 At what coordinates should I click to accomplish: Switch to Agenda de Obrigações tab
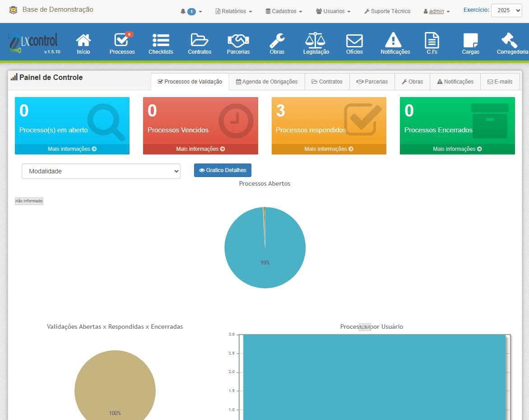click(267, 82)
